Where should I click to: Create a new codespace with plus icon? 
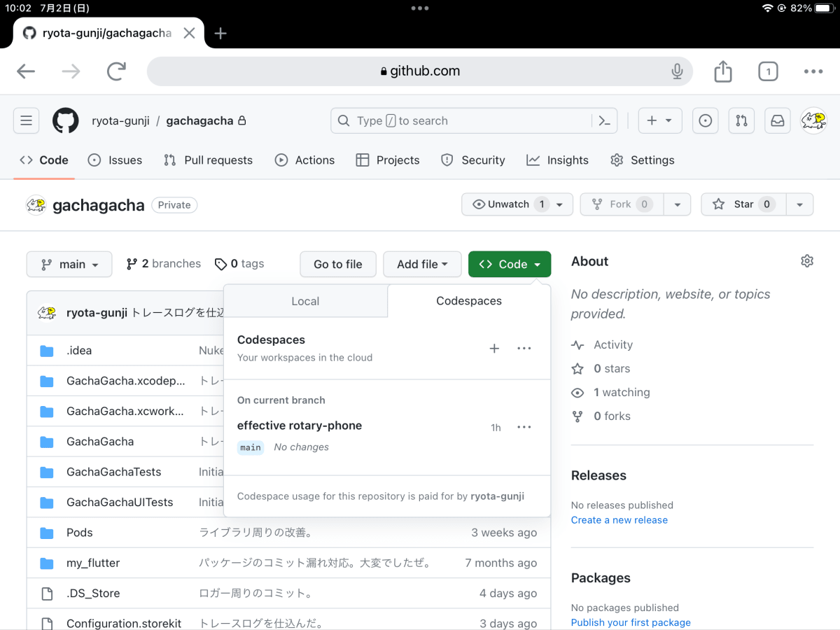click(494, 349)
